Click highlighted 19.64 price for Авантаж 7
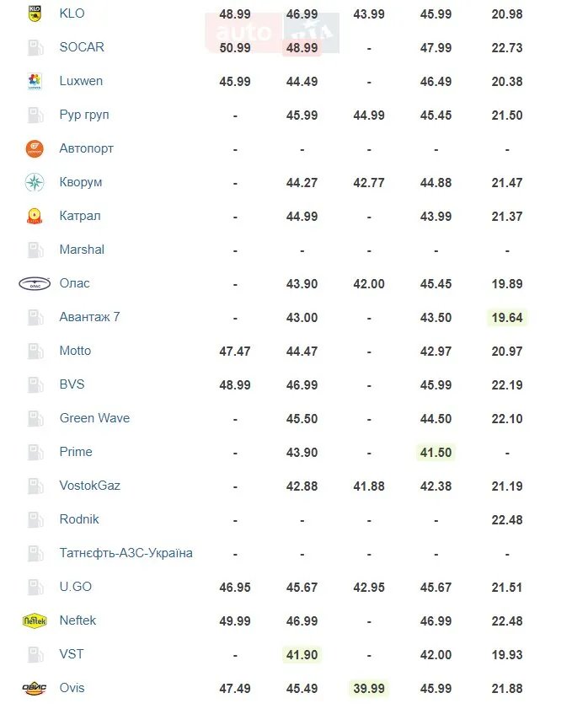 coord(507,318)
